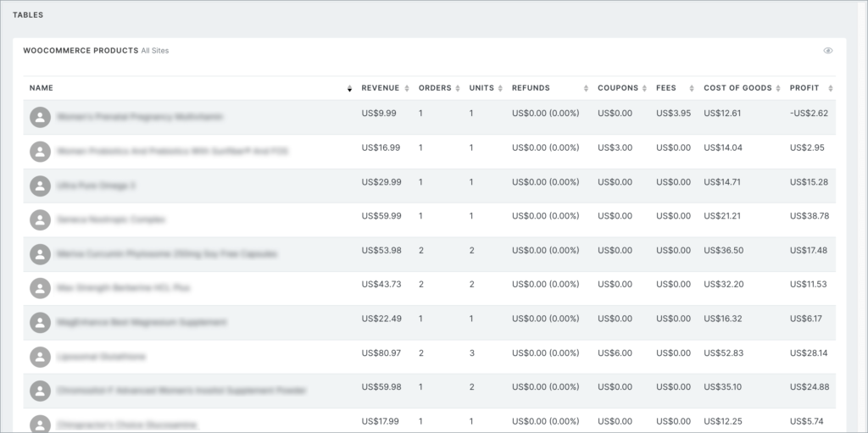Click the sort arrows next to Refunds
Image resolution: width=868 pixels, height=433 pixels.
tap(586, 89)
